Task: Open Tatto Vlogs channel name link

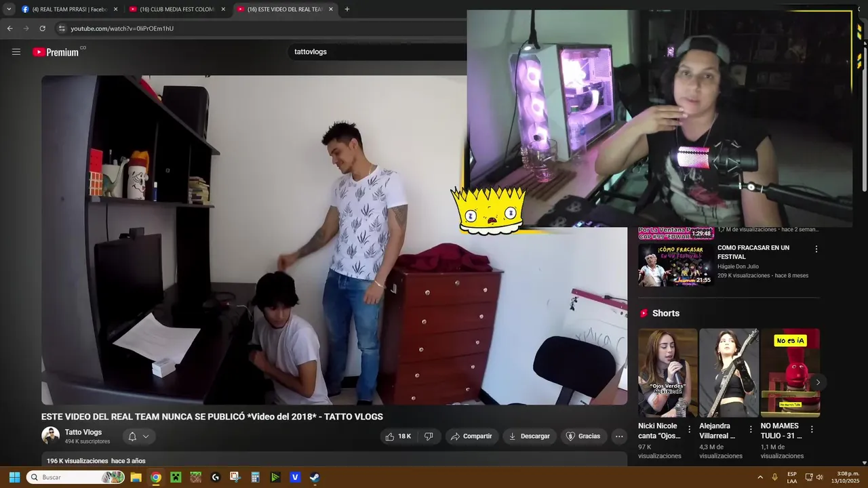Action: [x=83, y=432]
